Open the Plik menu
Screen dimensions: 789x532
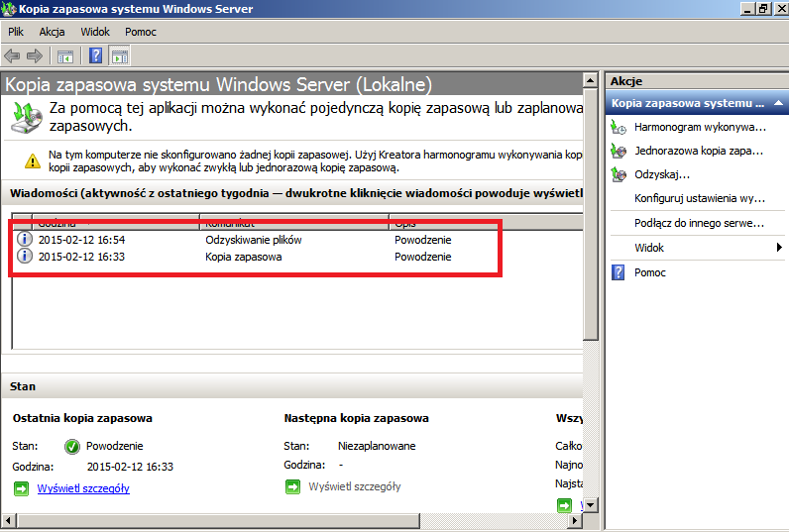point(16,32)
